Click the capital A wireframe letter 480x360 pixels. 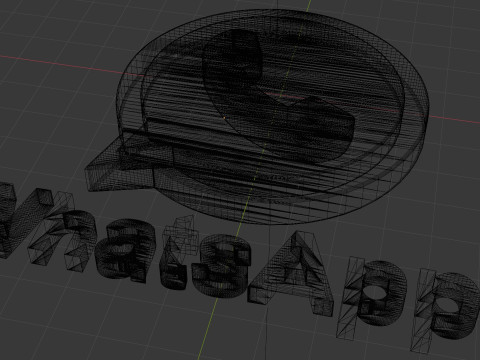292,273
